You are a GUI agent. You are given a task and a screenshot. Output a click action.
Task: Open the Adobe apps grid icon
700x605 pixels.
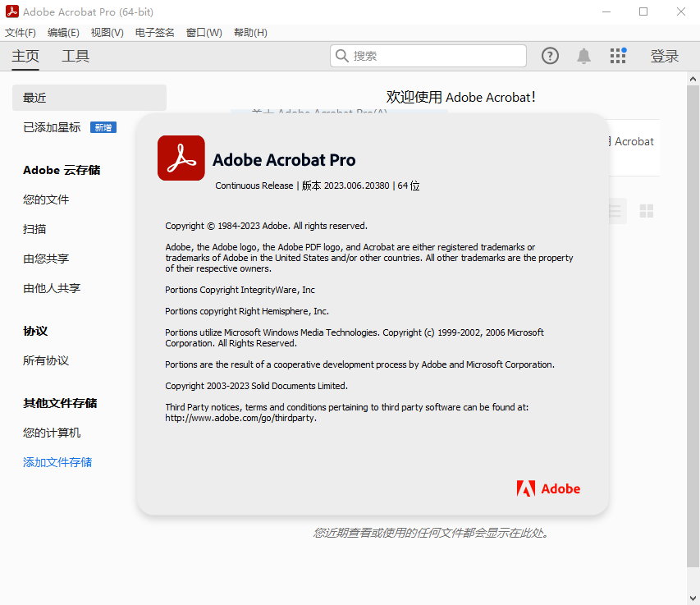618,56
